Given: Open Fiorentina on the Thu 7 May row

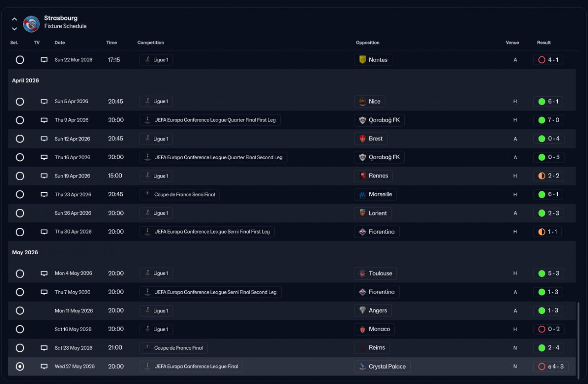Looking at the screenshot, I should [377, 292].
